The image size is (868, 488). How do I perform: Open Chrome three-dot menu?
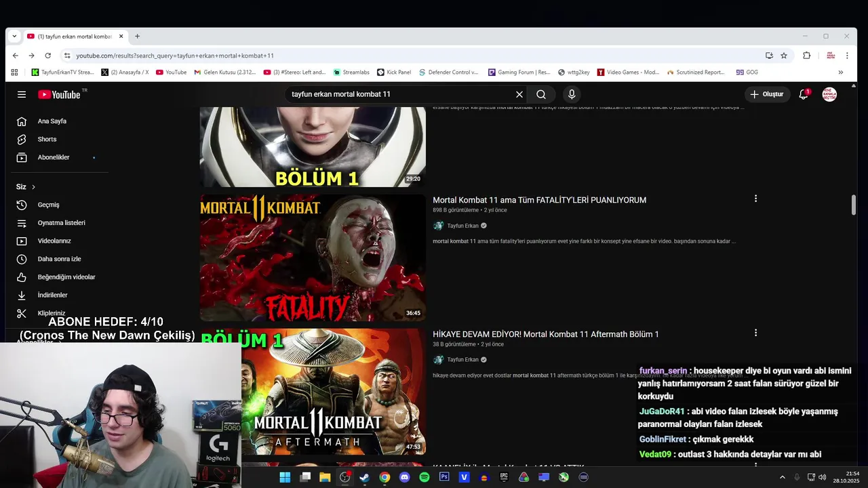(847, 56)
